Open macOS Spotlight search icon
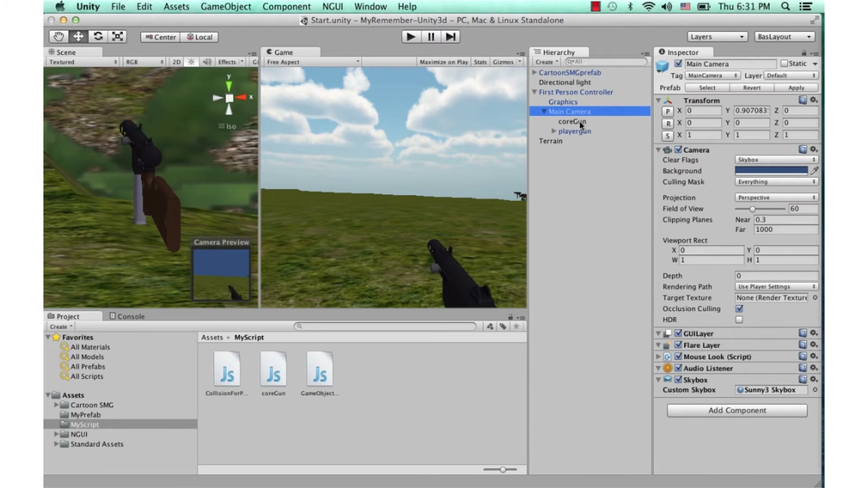The image size is (868, 488). point(786,6)
